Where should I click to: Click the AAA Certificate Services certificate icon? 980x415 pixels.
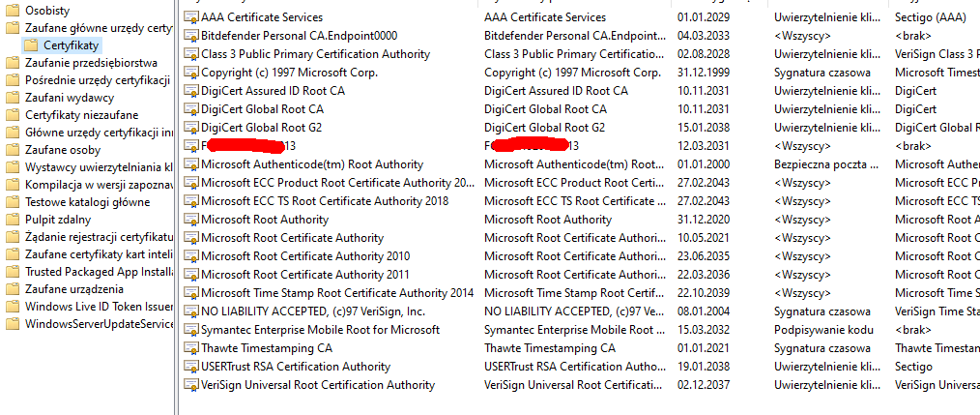tap(190, 17)
